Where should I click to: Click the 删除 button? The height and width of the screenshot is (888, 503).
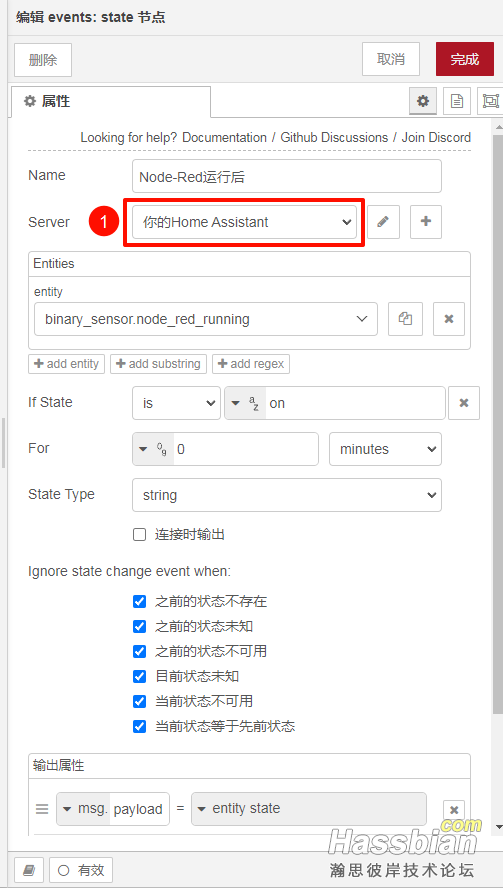[x=43, y=59]
